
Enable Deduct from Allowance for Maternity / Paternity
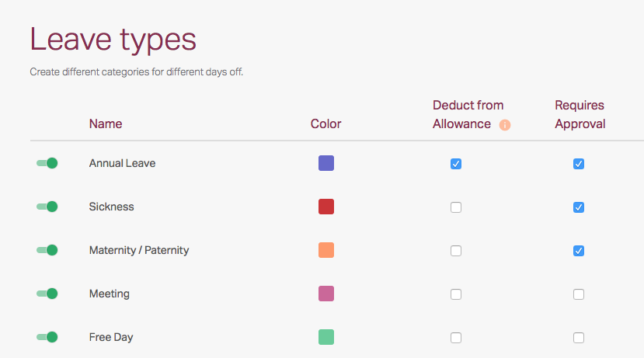pyautogui.click(x=456, y=251)
